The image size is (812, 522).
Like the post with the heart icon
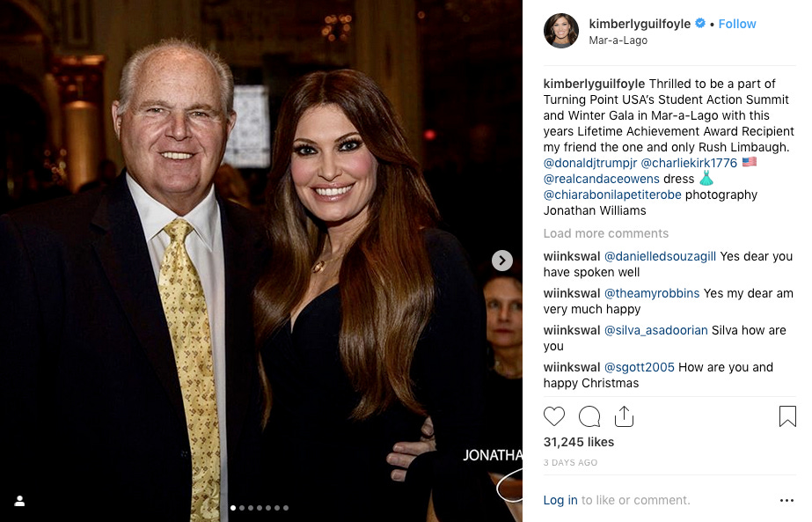pyautogui.click(x=554, y=416)
